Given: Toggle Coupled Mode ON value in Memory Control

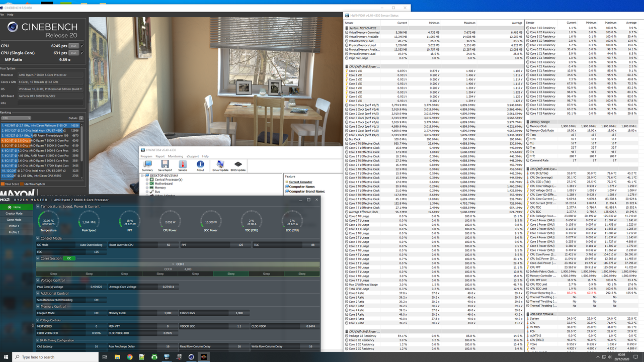Looking at the screenshot, I should [x=96, y=313].
